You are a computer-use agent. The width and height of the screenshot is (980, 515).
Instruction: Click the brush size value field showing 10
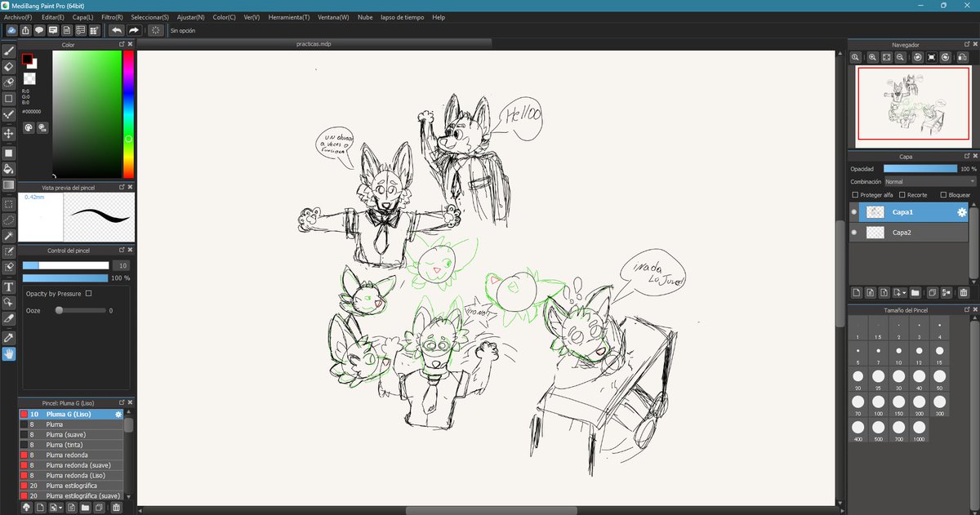[122, 265]
